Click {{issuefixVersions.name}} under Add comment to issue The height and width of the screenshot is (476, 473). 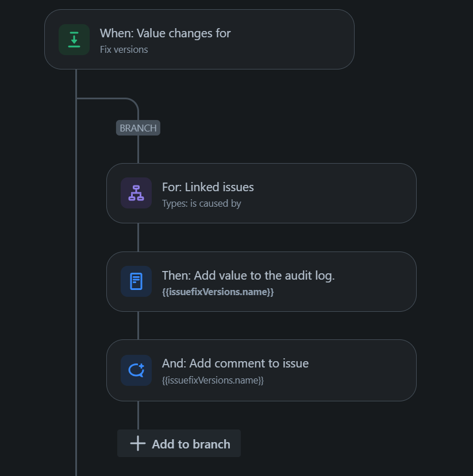pyautogui.click(x=213, y=380)
